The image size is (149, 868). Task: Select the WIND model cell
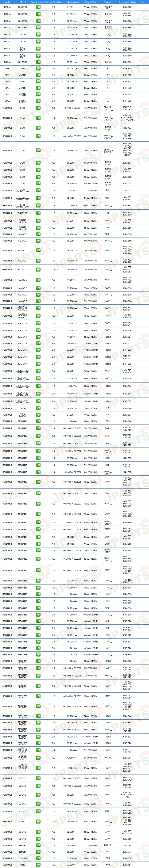click(x=23, y=865)
